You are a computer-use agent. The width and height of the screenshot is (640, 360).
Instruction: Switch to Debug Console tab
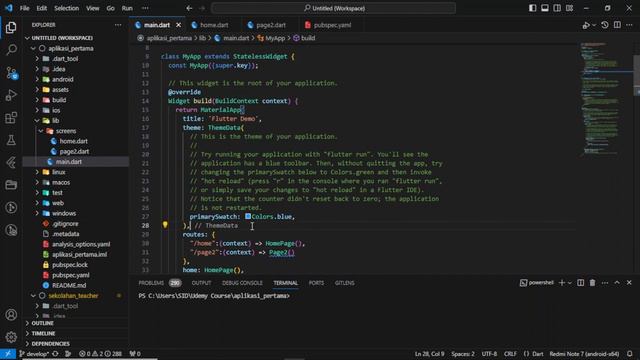[x=242, y=283]
